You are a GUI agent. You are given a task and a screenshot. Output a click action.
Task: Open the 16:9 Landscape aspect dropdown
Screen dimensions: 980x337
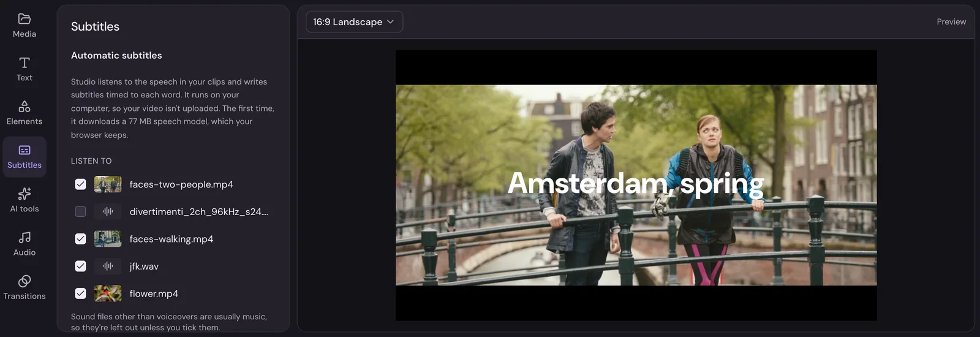coord(354,21)
